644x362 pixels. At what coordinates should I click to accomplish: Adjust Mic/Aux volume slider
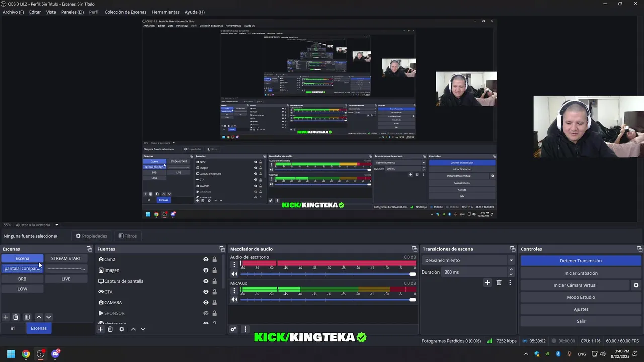(328, 300)
